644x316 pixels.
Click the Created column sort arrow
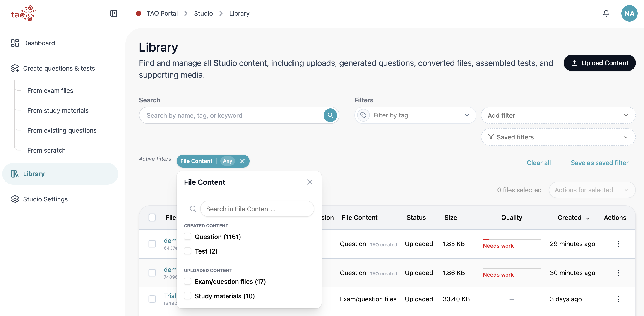[x=588, y=218]
